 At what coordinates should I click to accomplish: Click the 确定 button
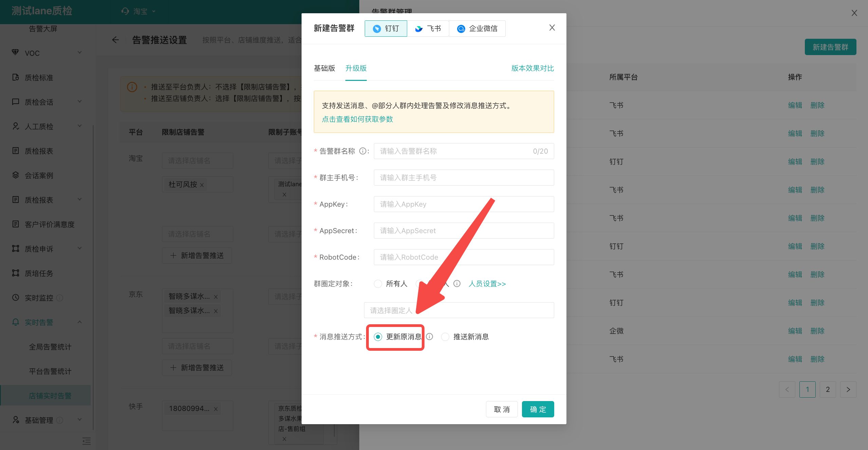[538, 409]
